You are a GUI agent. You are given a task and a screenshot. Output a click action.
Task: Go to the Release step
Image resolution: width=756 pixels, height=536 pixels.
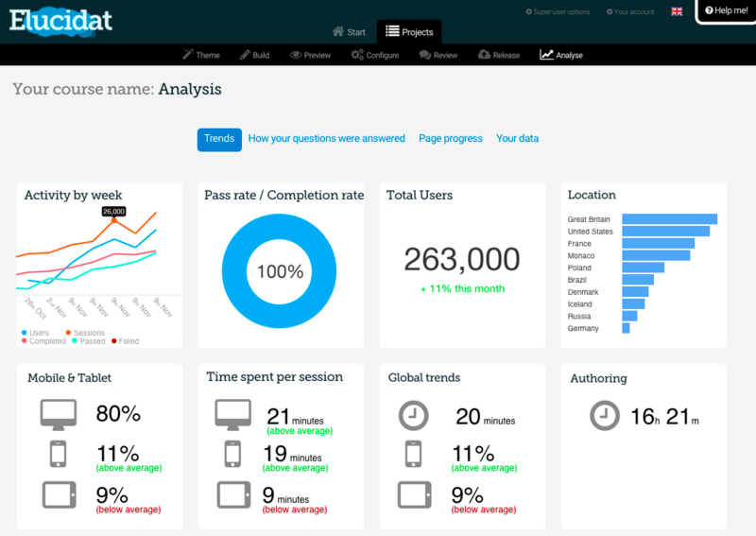[x=499, y=55]
